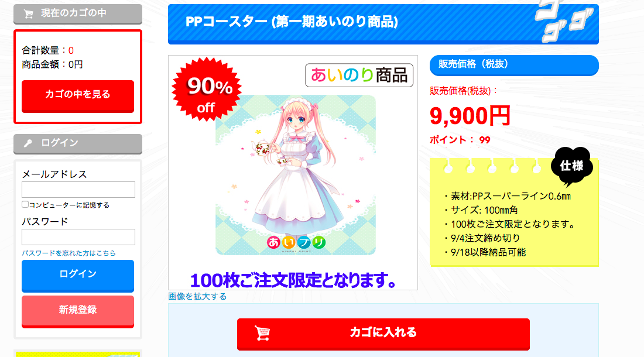Enable コンピューターに記憶する checkbox
The height and width of the screenshot is (357, 644).
(25, 204)
